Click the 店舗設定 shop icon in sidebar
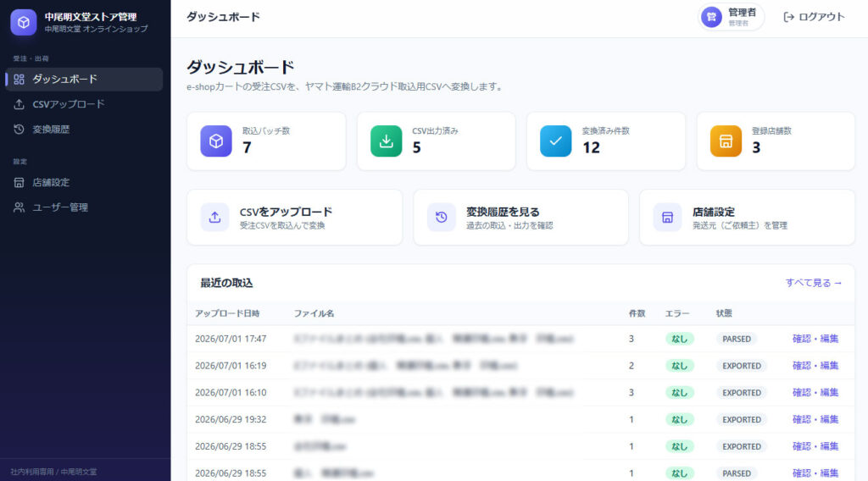This screenshot has height=481, width=868. [x=19, y=182]
